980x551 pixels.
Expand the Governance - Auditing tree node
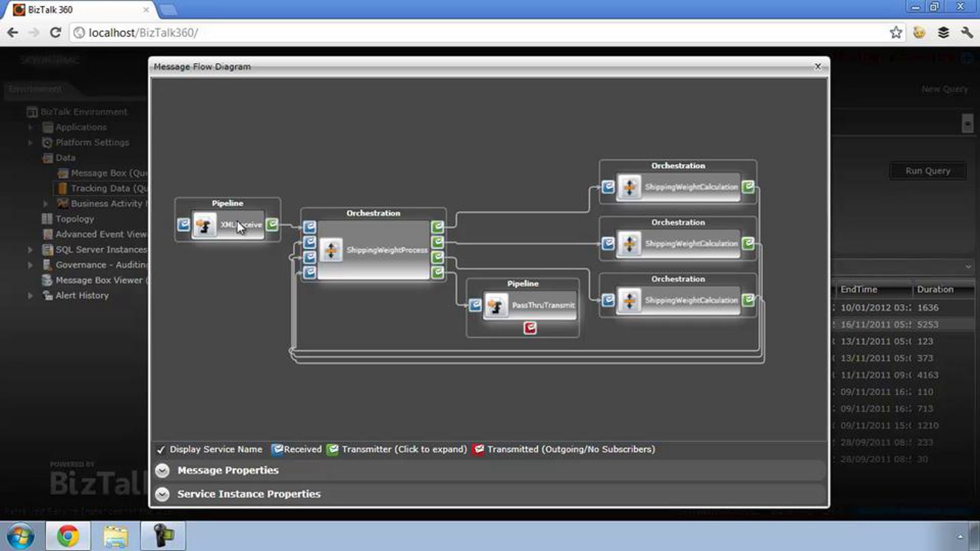[30, 265]
